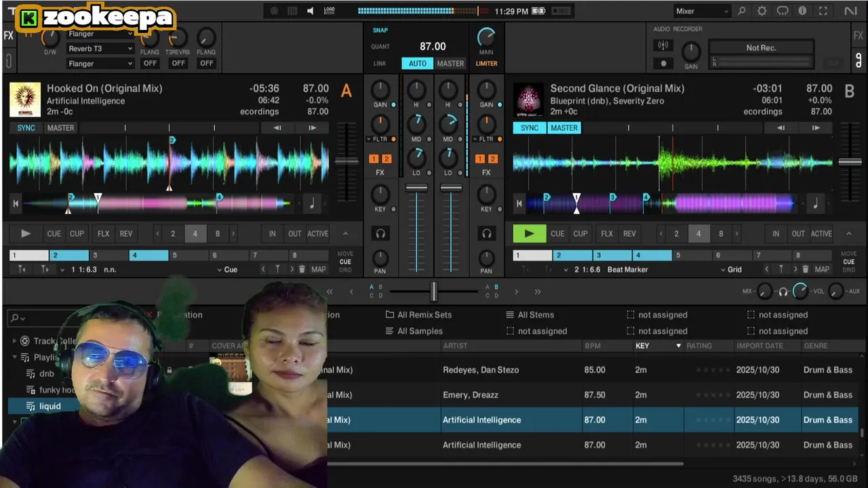Click the headphone cruise mode icon in header
This screenshot has height=488, width=868.
[x=783, y=11]
